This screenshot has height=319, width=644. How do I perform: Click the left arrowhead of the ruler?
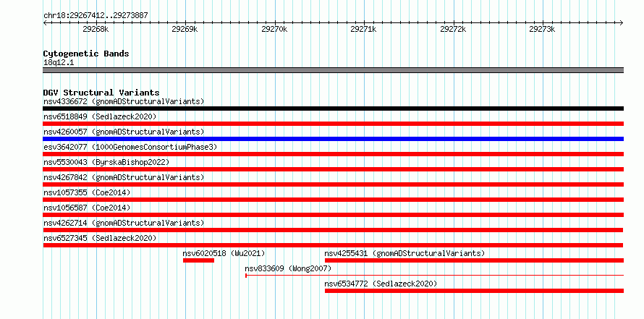pyautogui.click(x=45, y=22)
